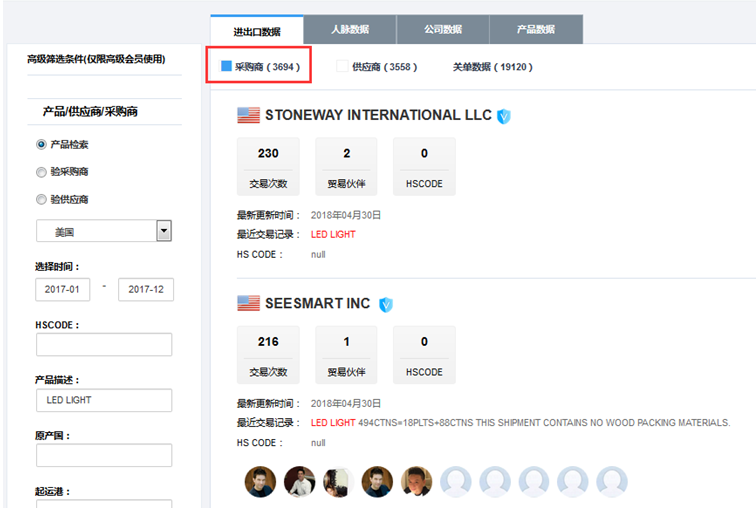Open the fourth contact avatar photo under SEESMART INC
The height and width of the screenshot is (521, 756).
pyautogui.click(x=378, y=481)
